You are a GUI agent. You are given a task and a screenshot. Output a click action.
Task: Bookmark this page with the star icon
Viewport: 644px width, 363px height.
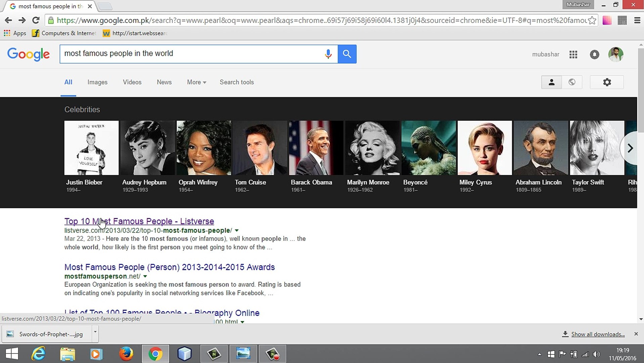tap(592, 20)
